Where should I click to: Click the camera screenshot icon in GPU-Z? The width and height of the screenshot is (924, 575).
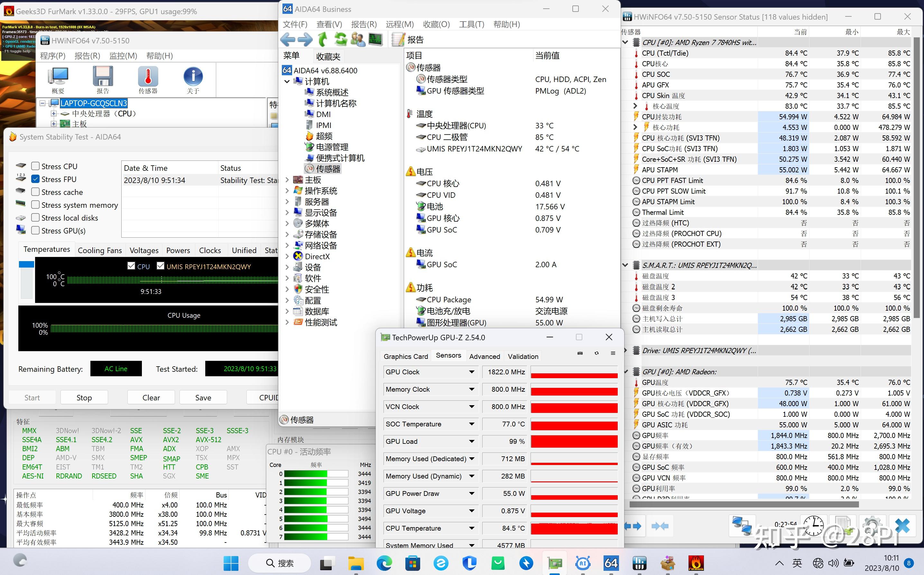[x=580, y=353]
